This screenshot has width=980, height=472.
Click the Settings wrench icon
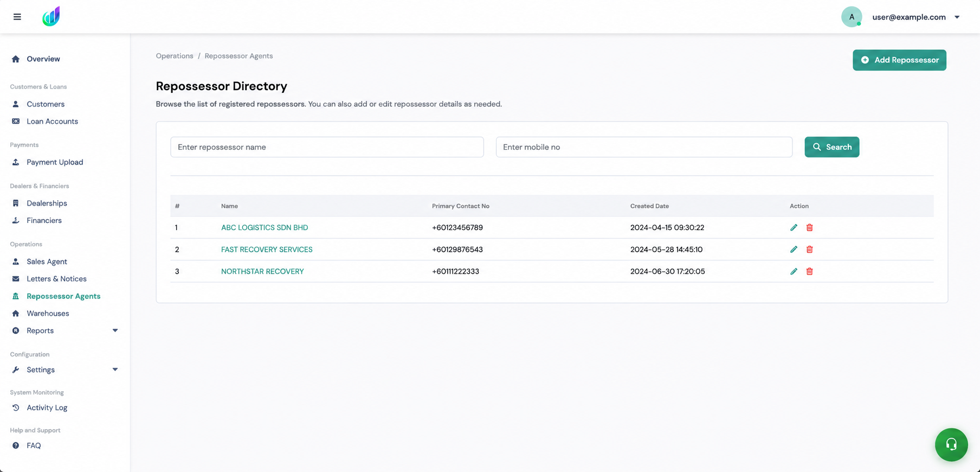(16, 370)
